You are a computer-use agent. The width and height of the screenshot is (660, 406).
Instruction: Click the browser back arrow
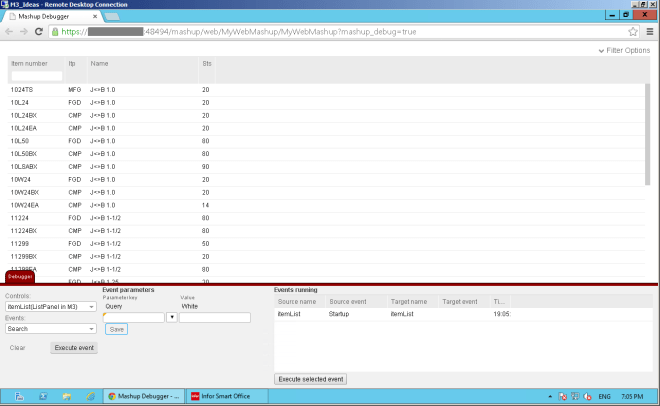pos(9,32)
